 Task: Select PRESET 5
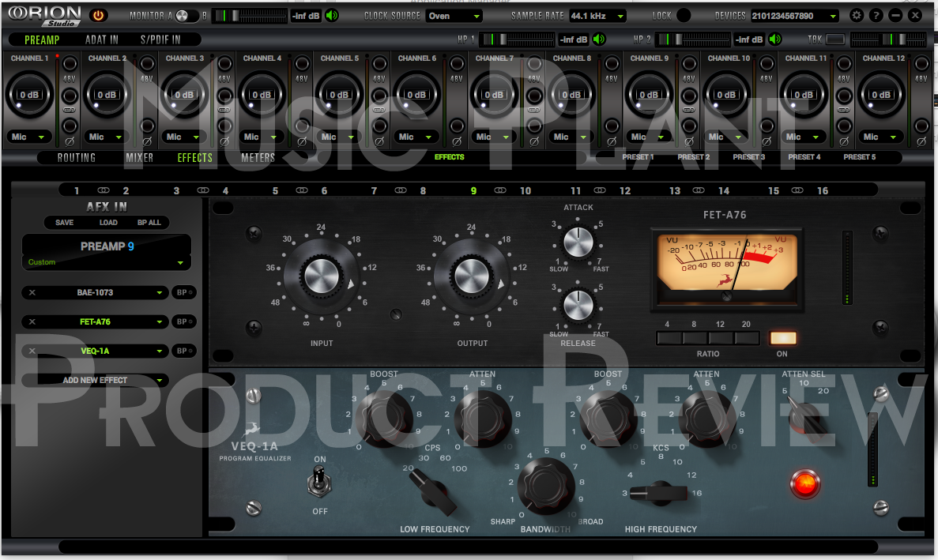pyautogui.click(x=860, y=157)
